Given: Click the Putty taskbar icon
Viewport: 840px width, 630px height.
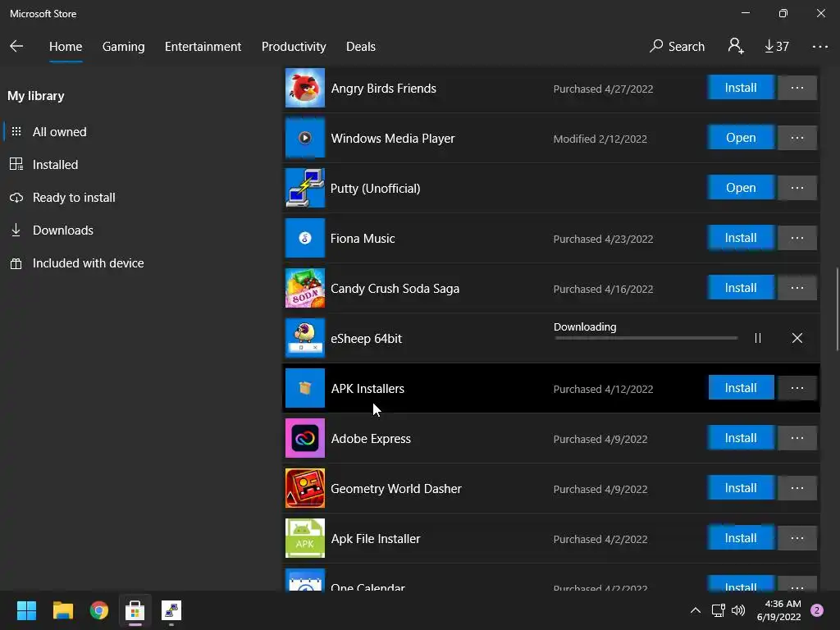Looking at the screenshot, I should pos(171,610).
